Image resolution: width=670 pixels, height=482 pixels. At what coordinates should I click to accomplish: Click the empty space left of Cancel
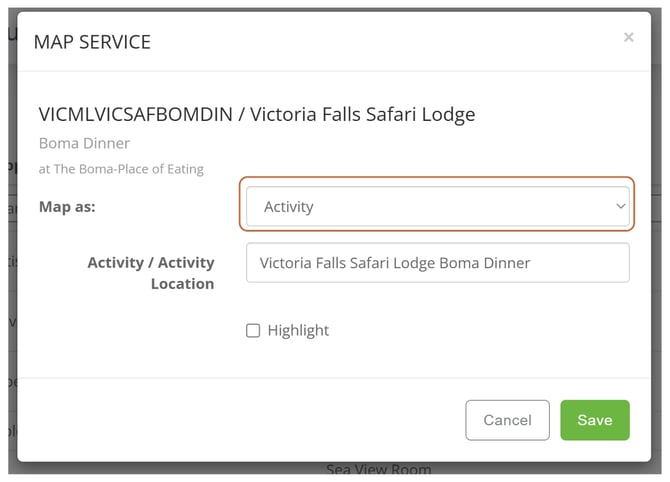tap(250, 420)
